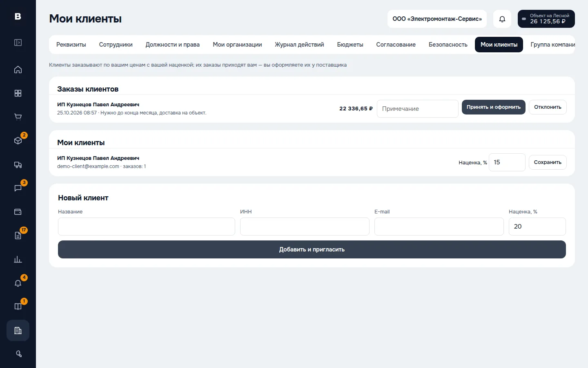Click the B logo in the sidebar
Image resolution: width=588 pixels, height=368 pixels.
coord(18,16)
